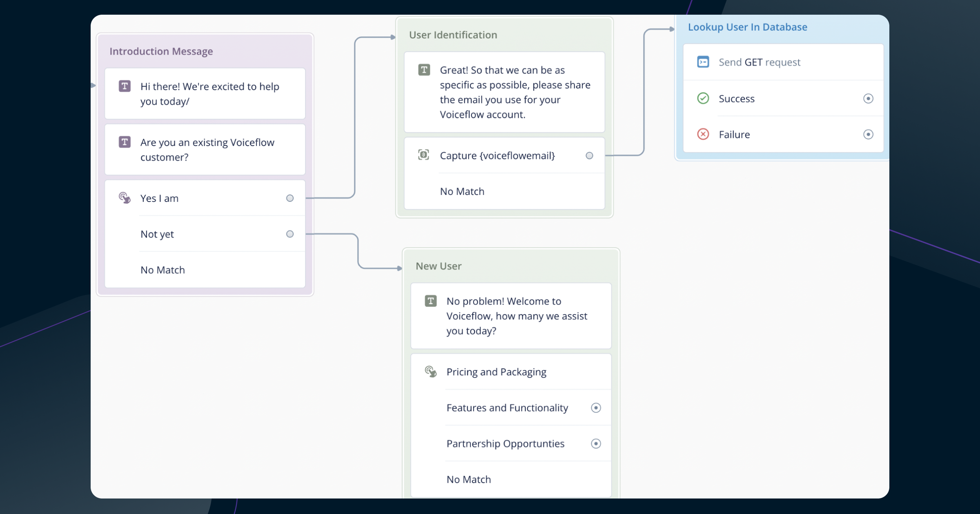980x514 pixels.
Task: Click the output port next to 'Yes I am'
Action: click(290, 198)
